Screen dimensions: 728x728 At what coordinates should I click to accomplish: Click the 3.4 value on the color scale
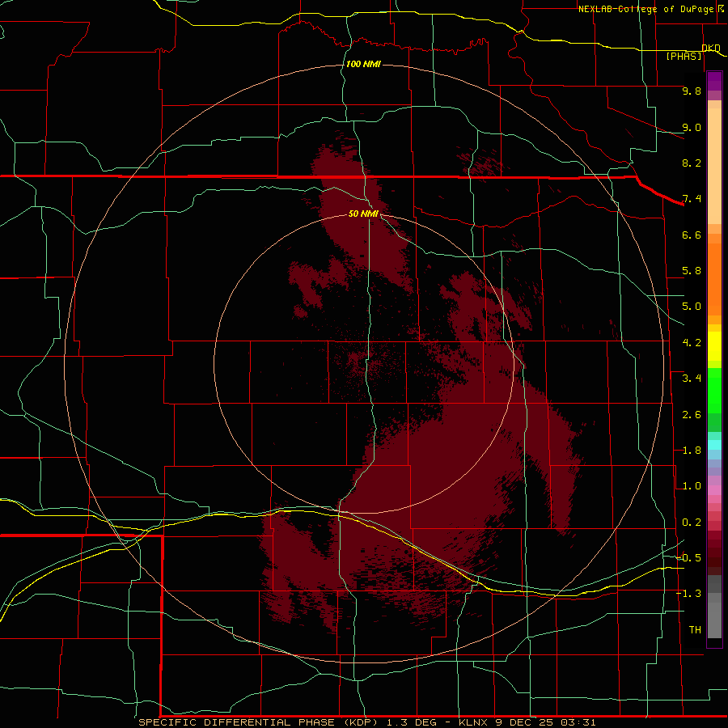(692, 379)
